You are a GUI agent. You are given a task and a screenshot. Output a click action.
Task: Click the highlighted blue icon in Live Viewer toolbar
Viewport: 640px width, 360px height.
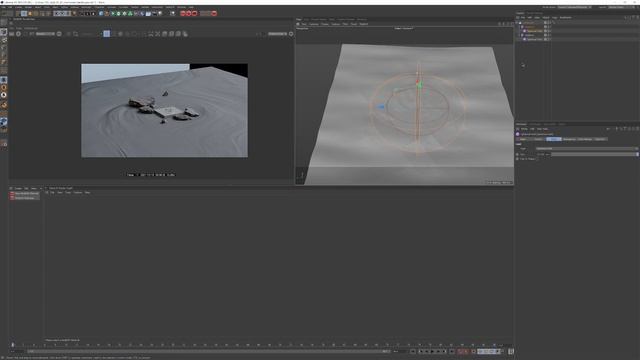click(107, 34)
